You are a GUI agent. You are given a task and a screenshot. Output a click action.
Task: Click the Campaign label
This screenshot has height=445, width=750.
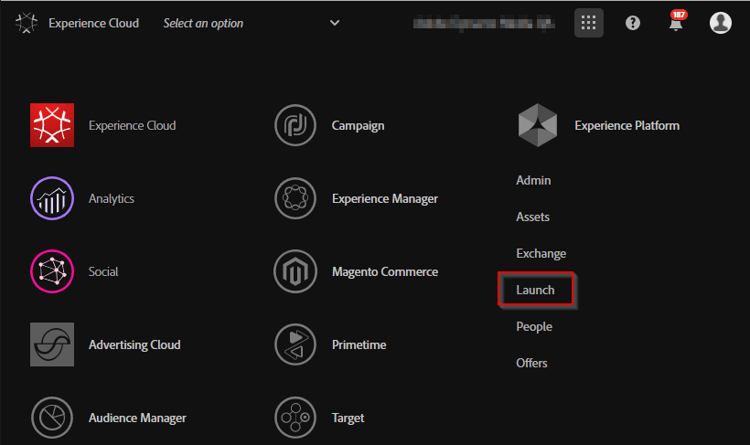(x=358, y=126)
